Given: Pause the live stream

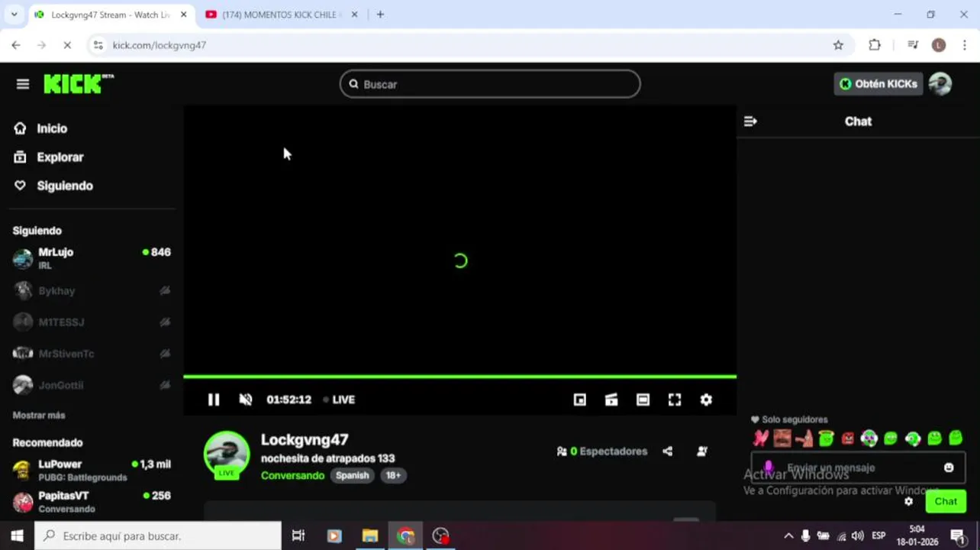Looking at the screenshot, I should pos(214,400).
